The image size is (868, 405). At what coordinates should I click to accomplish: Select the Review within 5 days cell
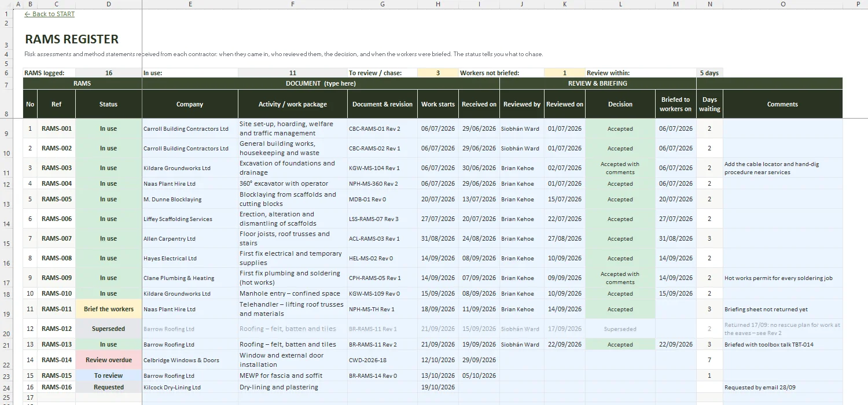(x=709, y=73)
